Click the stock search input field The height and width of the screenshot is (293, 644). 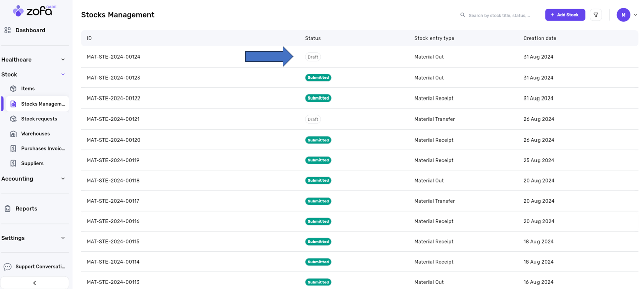point(500,15)
